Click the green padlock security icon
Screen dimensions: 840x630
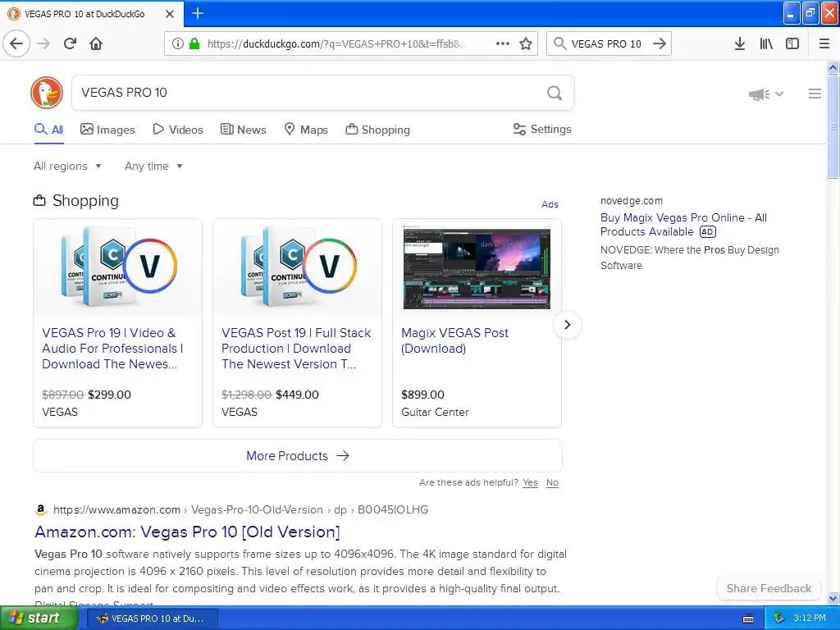pos(194,43)
